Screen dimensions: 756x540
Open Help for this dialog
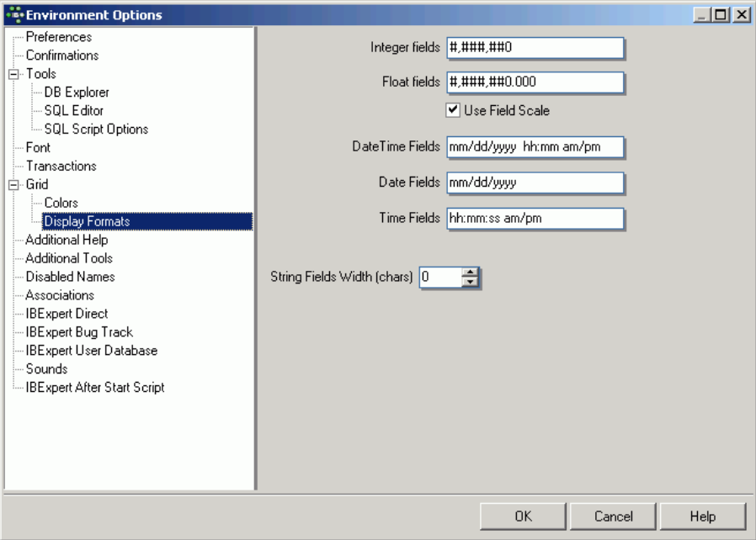tap(703, 516)
